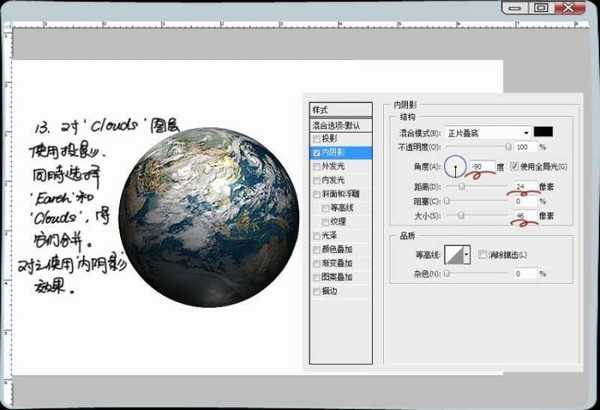This screenshot has height=410, width=600.
Task: Click the 距离 distance value field
Action: [x=523, y=186]
